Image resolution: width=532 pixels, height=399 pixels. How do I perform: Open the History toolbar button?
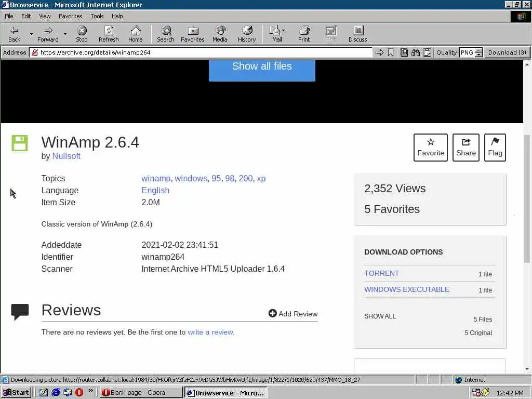point(247,34)
